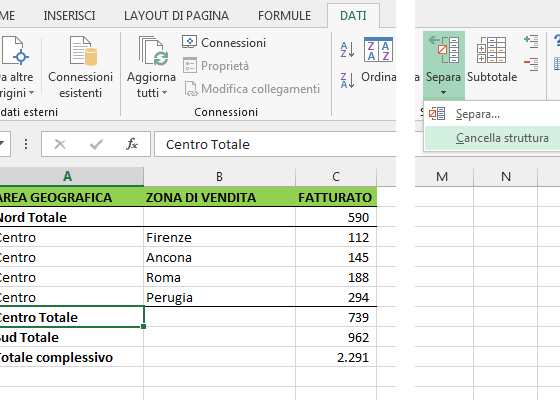Click the Connessioni esistenti icon
Screen dimensions: 560x400
pos(84,51)
